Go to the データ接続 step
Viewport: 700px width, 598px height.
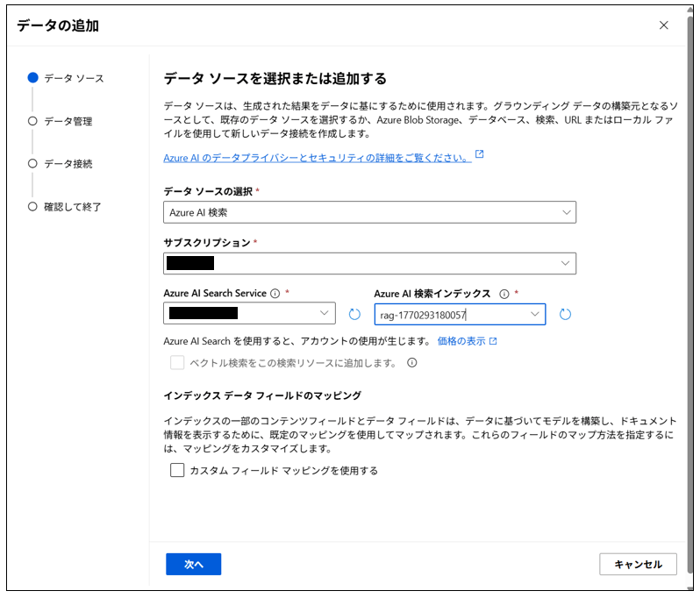[68, 164]
